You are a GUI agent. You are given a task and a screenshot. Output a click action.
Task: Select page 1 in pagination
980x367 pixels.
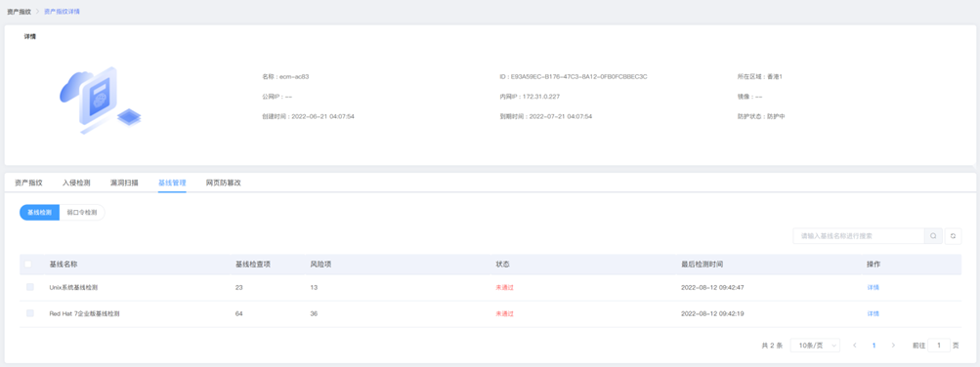(873, 346)
